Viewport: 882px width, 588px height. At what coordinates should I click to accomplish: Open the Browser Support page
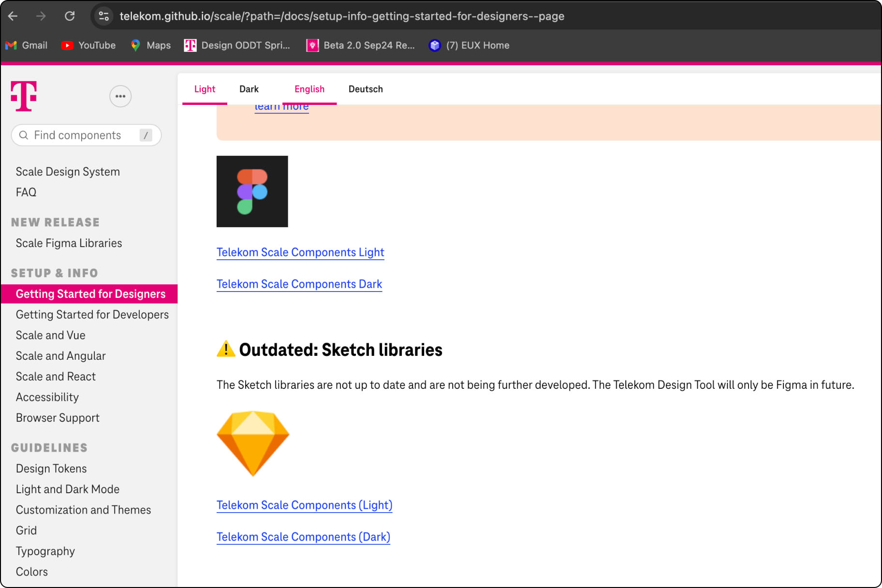58,418
